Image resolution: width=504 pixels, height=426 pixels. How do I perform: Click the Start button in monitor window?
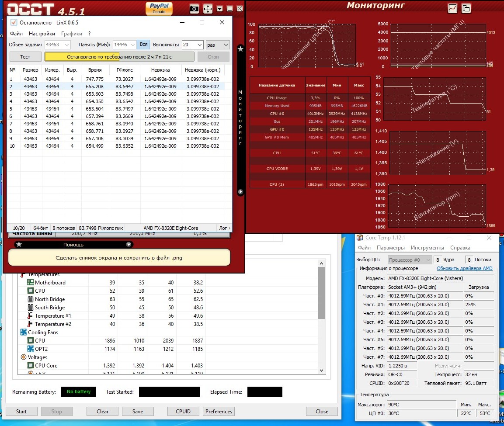[x=21, y=411]
